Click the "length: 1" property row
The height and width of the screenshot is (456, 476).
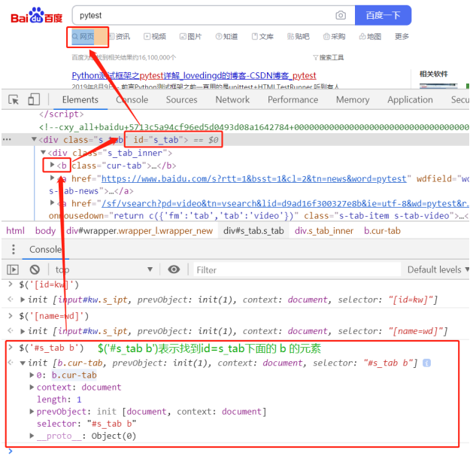[59, 400]
